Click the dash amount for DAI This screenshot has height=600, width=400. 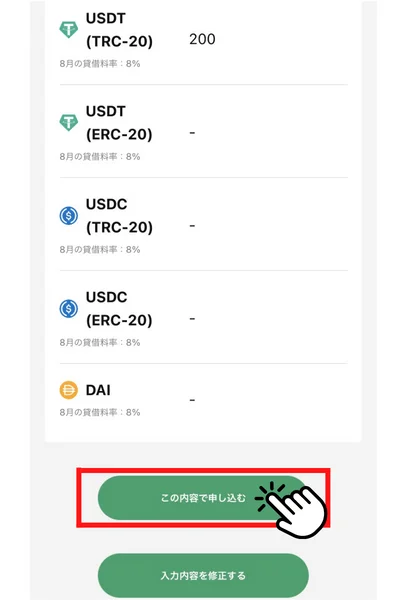[x=192, y=400]
